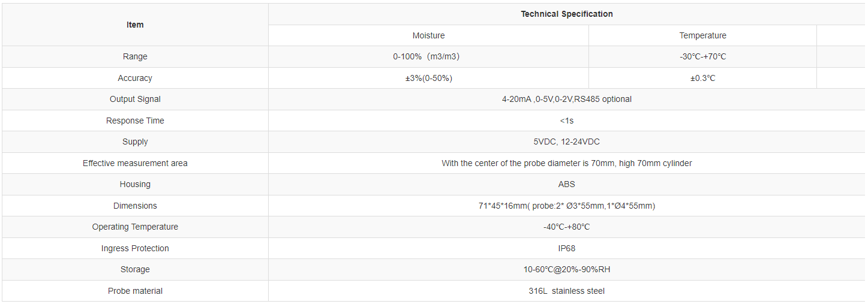Click the temperature range "-30℃-+70℃" cell
Image resolution: width=868 pixels, height=304 pixels.
click(702, 56)
